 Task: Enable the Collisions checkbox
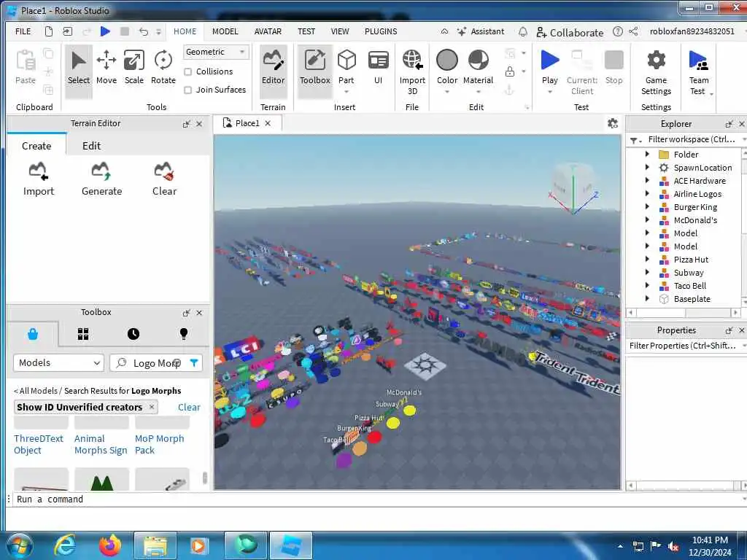(x=188, y=72)
